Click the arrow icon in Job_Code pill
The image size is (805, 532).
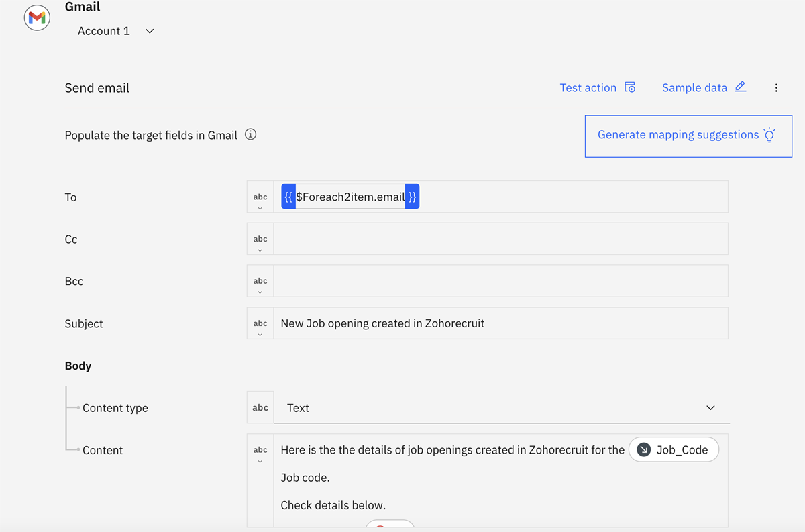[643, 450]
